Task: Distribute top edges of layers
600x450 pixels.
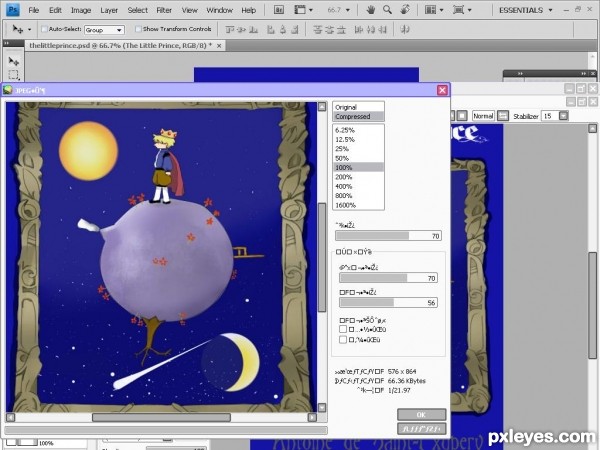Action: [318, 29]
